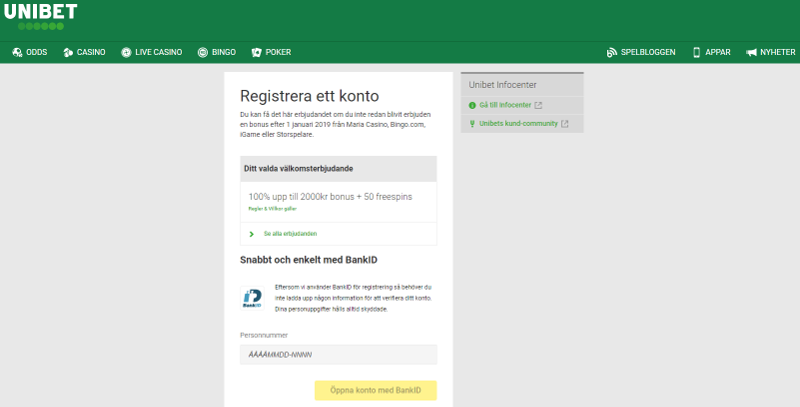Follow the Unibets kund-community link
Image resolution: width=800 pixels, height=407 pixels.
[518, 123]
